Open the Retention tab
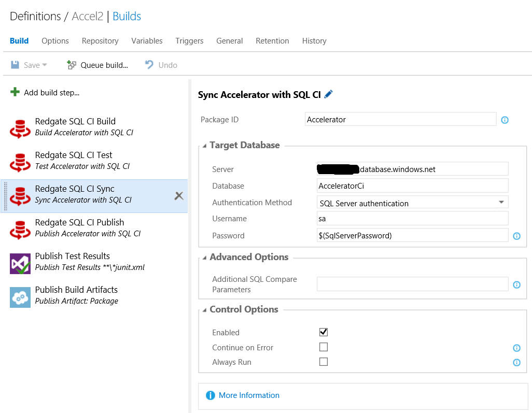The width and height of the screenshot is (532, 413). pyautogui.click(x=272, y=41)
